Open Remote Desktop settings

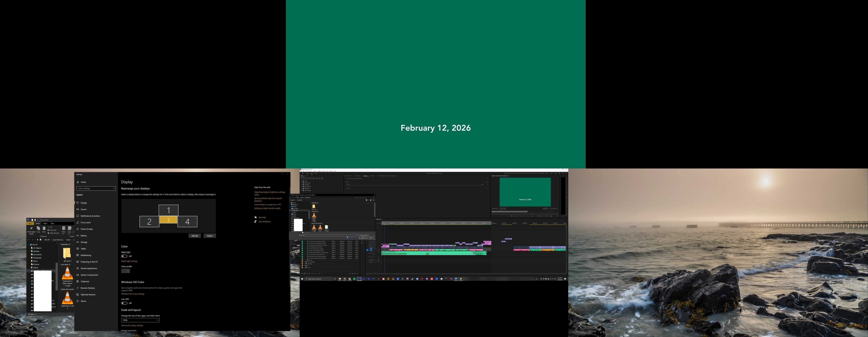coord(88,288)
